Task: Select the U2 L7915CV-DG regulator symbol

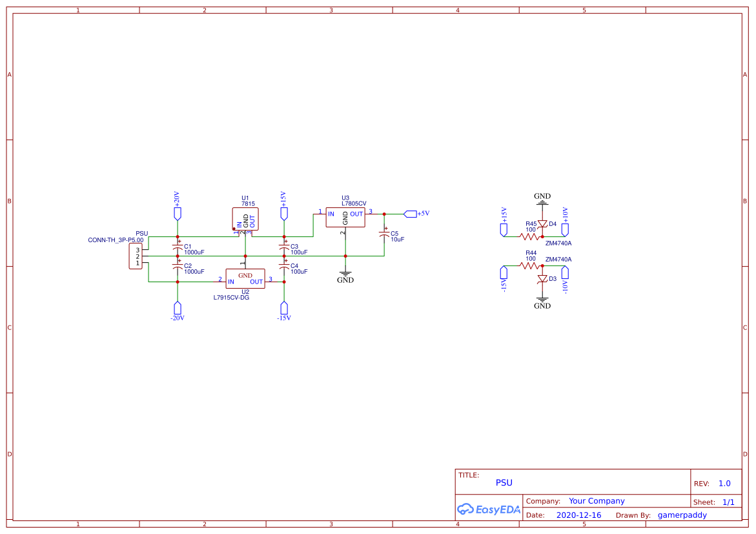Action: click(x=245, y=279)
